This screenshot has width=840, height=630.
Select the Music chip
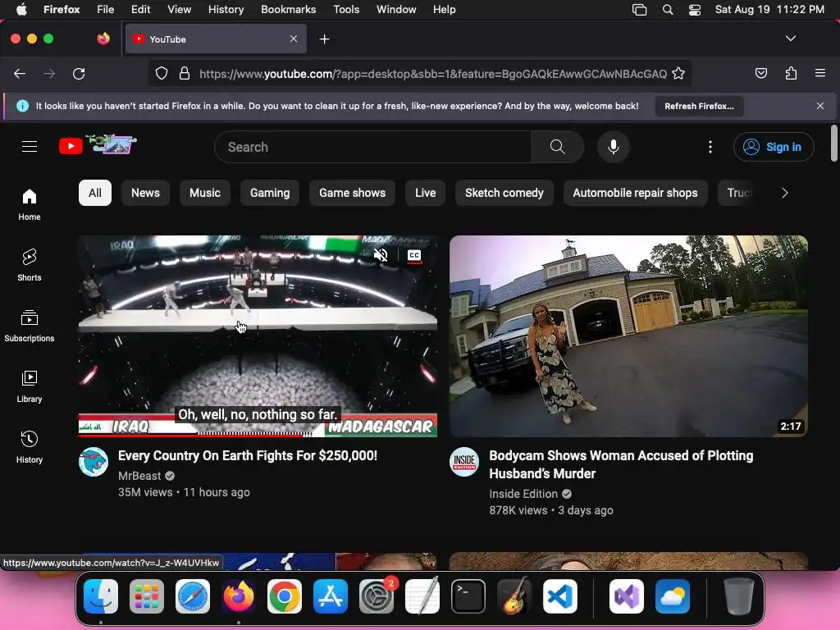click(x=204, y=193)
